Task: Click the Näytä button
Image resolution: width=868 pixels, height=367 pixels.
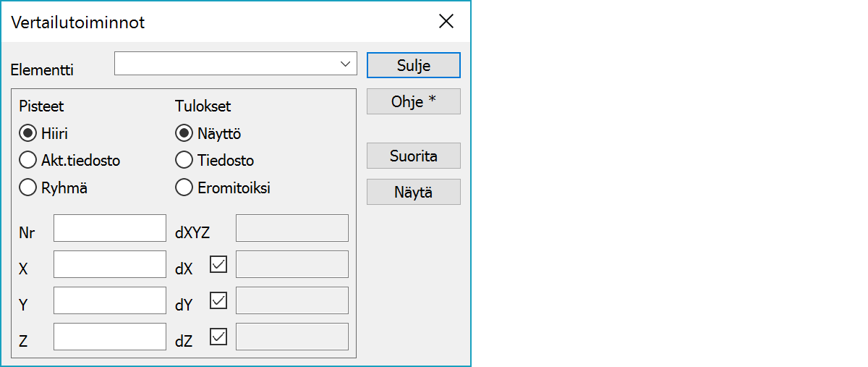Action: [414, 192]
